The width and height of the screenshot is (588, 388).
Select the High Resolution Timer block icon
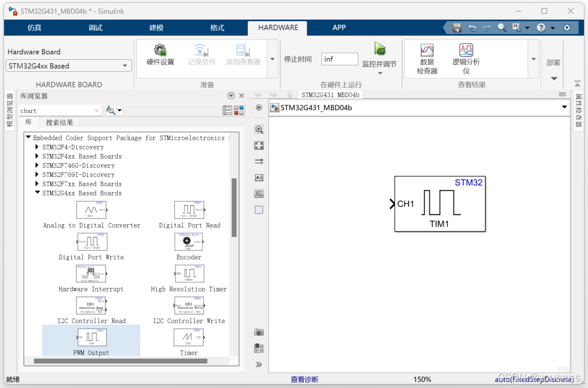click(x=189, y=274)
